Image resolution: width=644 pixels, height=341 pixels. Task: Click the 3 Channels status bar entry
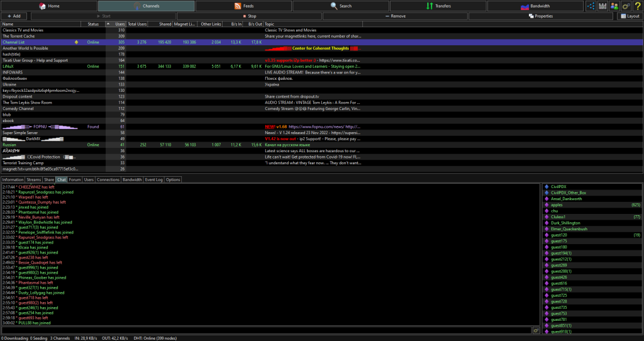(60, 338)
